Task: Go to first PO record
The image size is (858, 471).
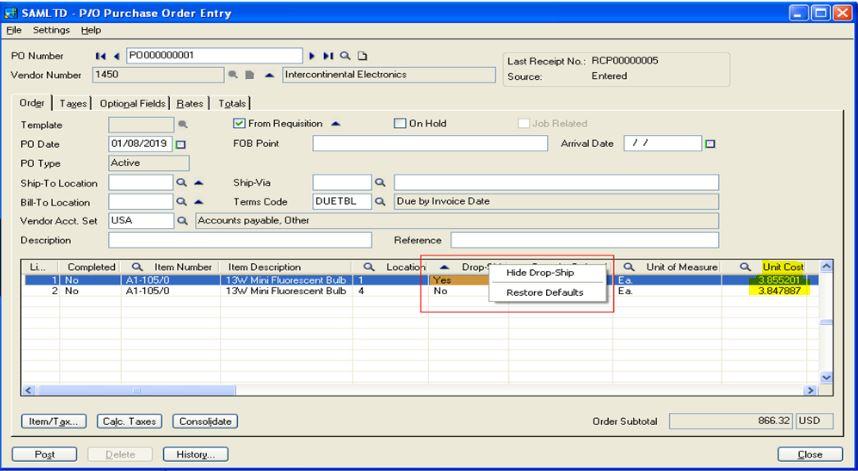Action: point(101,56)
